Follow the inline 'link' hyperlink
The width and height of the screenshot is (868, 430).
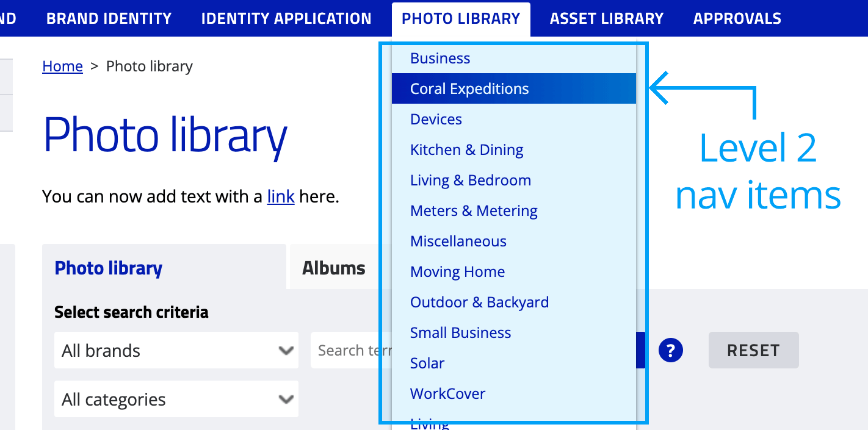click(281, 196)
